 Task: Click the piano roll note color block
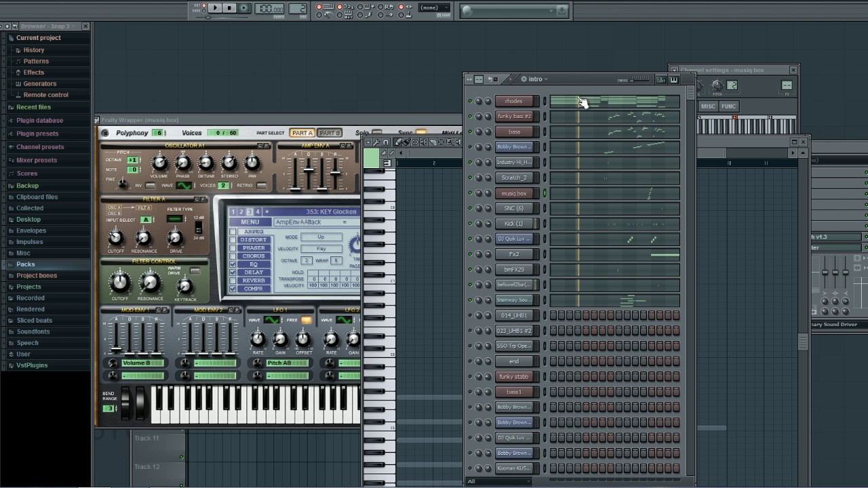tap(371, 159)
